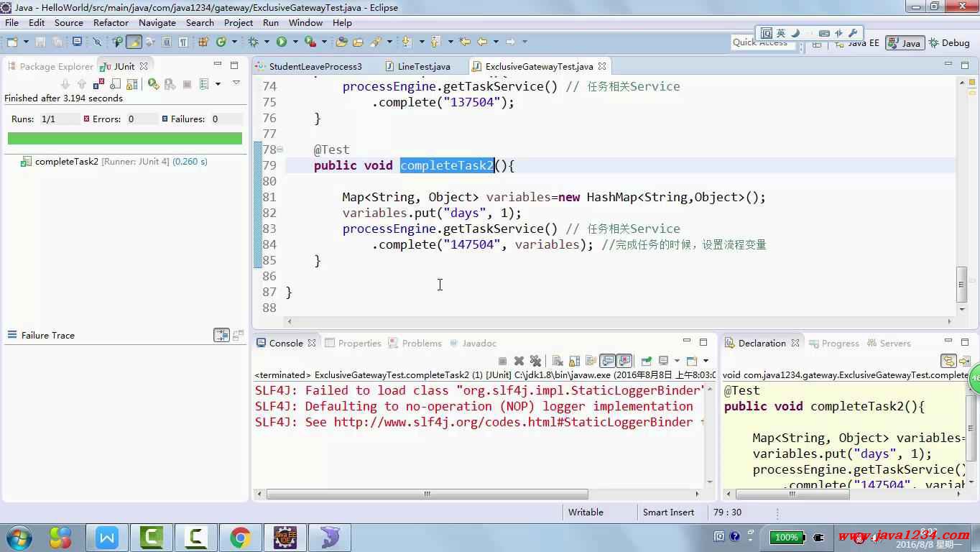
Task: Click the green JUnit progress bar
Action: (x=125, y=138)
